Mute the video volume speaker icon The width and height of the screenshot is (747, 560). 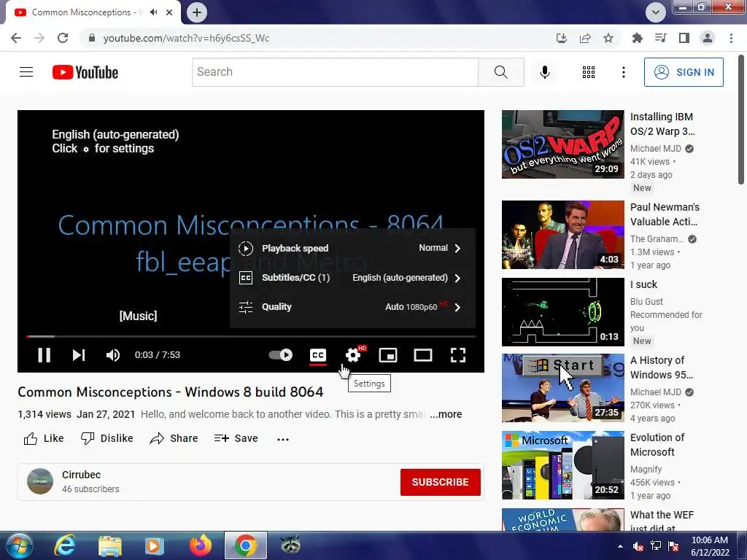coord(113,355)
